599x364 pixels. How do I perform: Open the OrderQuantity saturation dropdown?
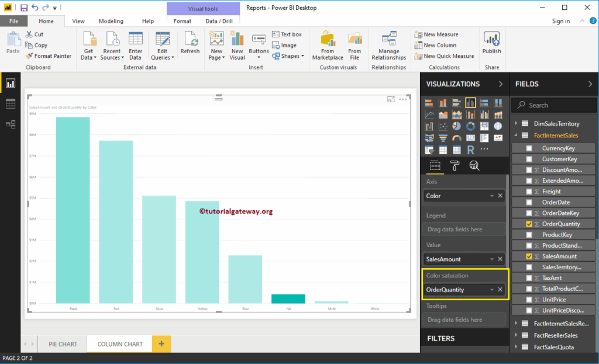click(x=491, y=290)
